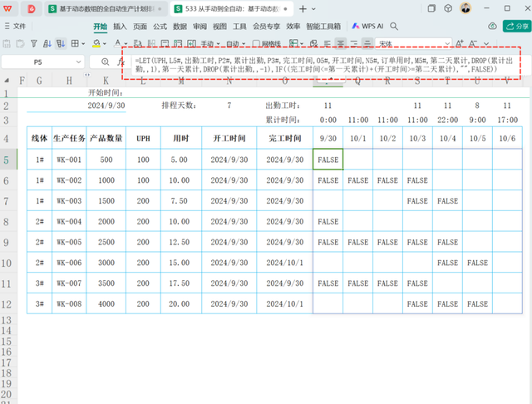Click the 完工时间 header cell
Image resolution: width=532 pixels, height=404 pixels.
(x=284, y=138)
